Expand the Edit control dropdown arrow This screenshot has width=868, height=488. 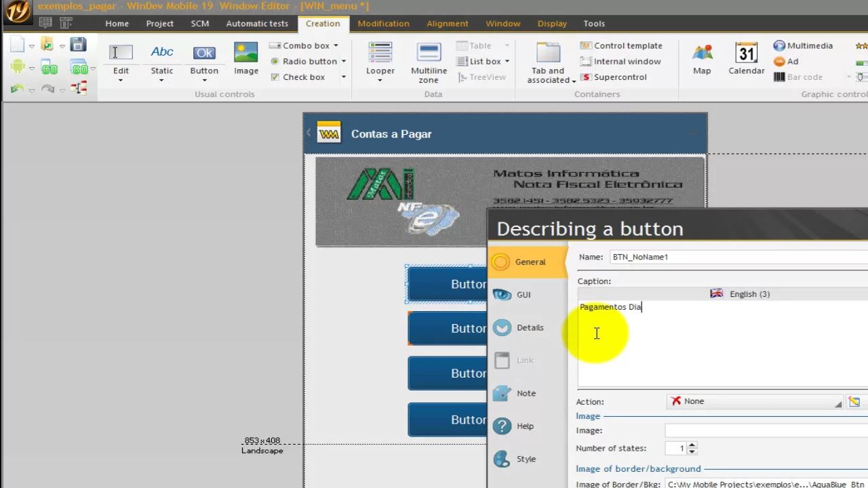click(121, 81)
